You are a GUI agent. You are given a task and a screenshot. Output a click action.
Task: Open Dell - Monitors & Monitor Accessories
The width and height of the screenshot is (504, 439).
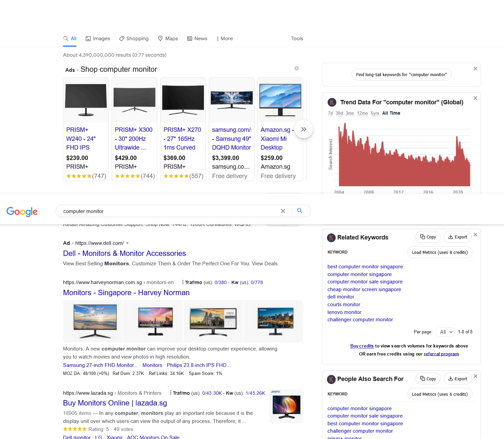pos(124,254)
